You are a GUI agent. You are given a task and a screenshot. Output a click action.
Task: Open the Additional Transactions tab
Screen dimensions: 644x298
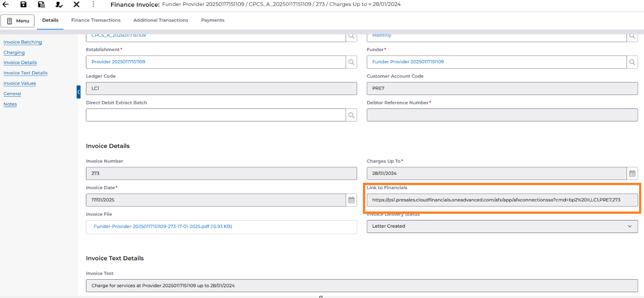tap(161, 20)
